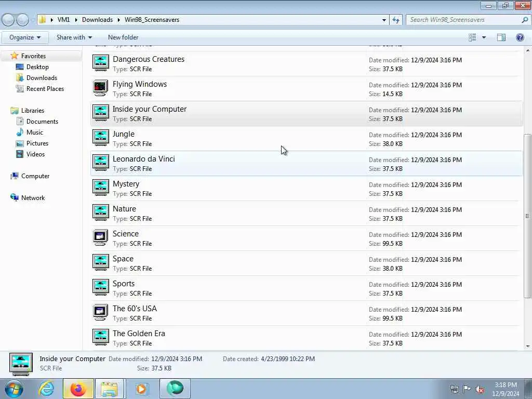Select the Flying Windows file name
Image resolution: width=532 pixels, height=399 pixels.
pos(139,84)
